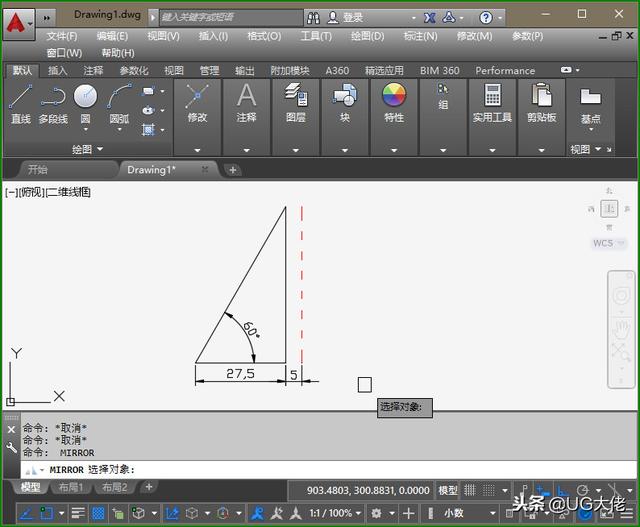Open the 1:1 / 100% annotation scale dropdown
640x527 pixels.
333,513
